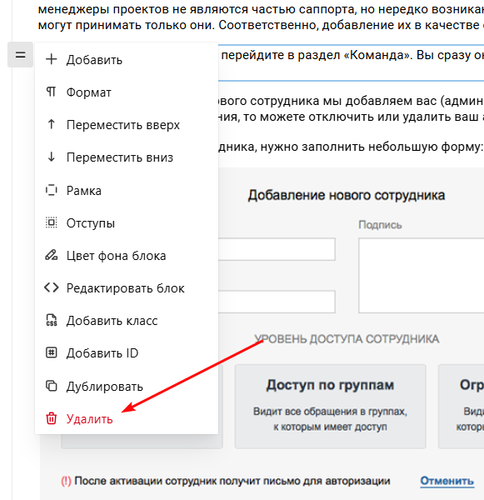Click the heading Добавление нового сотрудника

346,195
